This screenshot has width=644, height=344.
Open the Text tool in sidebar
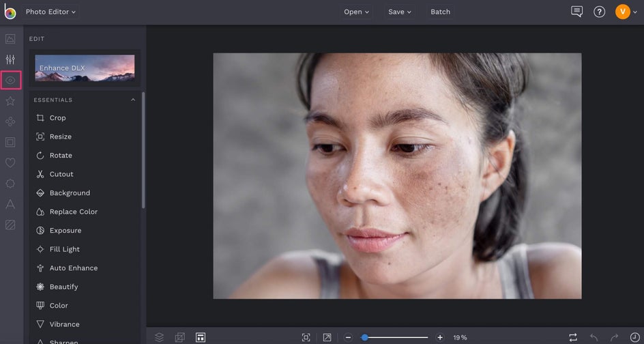pyautogui.click(x=10, y=204)
